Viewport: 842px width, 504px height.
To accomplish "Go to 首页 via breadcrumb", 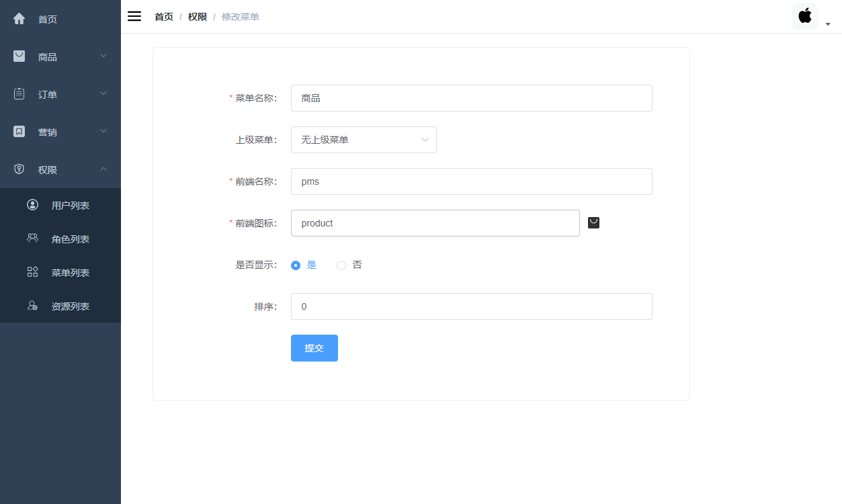I will pyautogui.click(x=164, y=17).
